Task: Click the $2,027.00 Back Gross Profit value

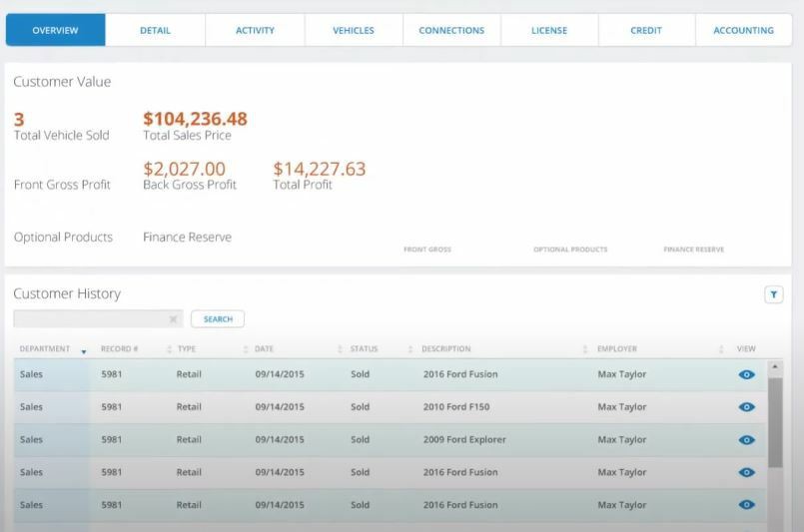Action: [184, 169]
